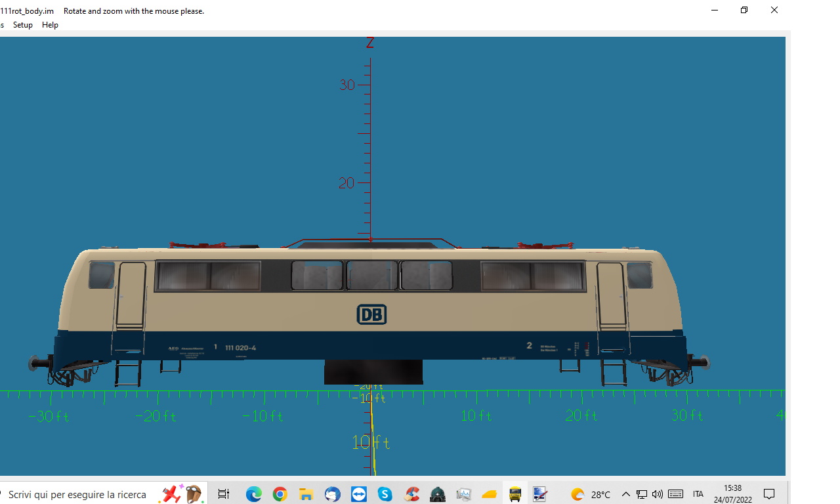Screen dimensions: 840x504
Task: Click the 20 ft label on right axis
Action: 581,415
